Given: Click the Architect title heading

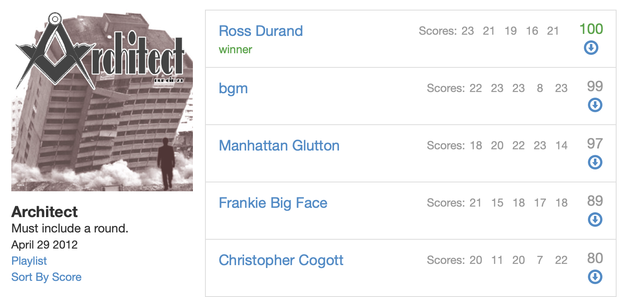Looking at the screenshot, I should 44,212.
